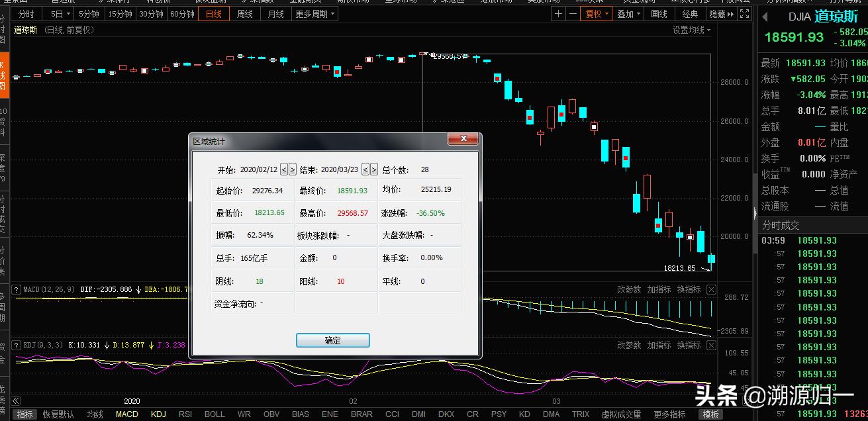Click 换指标 in KDJ panel
Screen dimensions: 868x421
pos(689,345)
